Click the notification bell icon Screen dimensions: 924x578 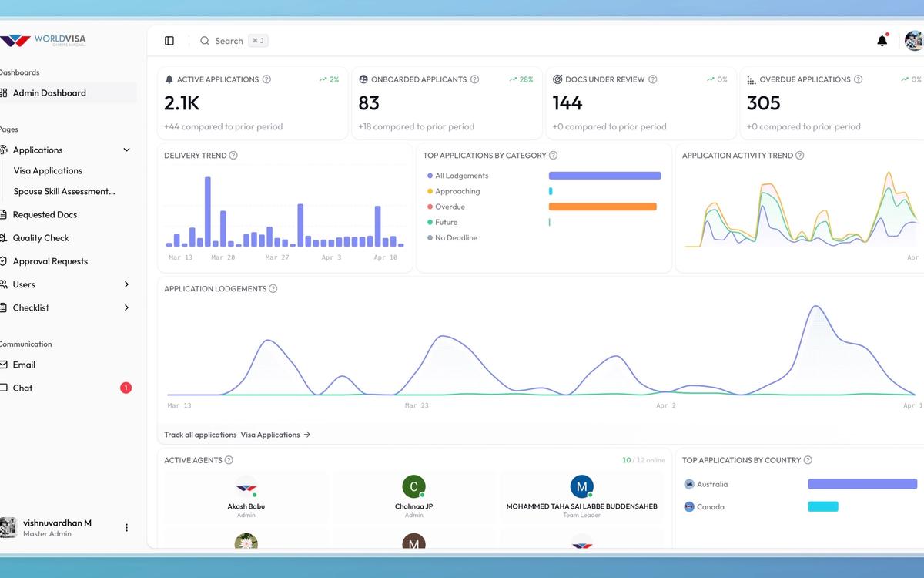click(881, 40)
